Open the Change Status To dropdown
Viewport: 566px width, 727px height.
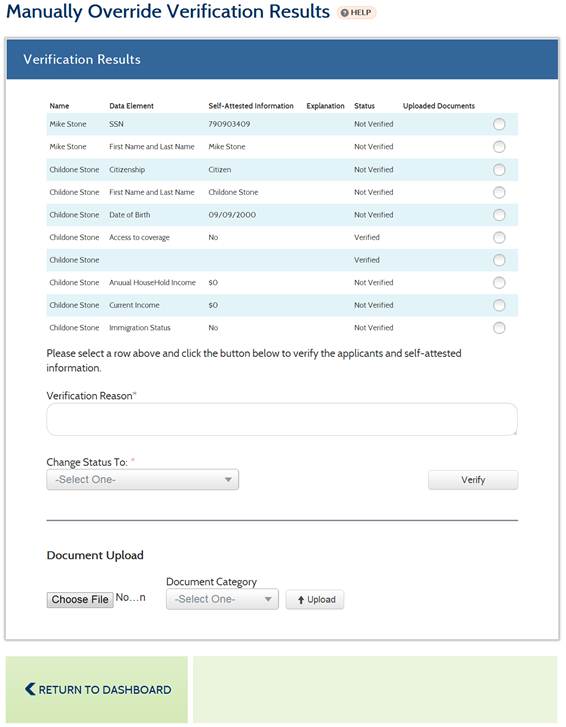click(x=142, y=479)
